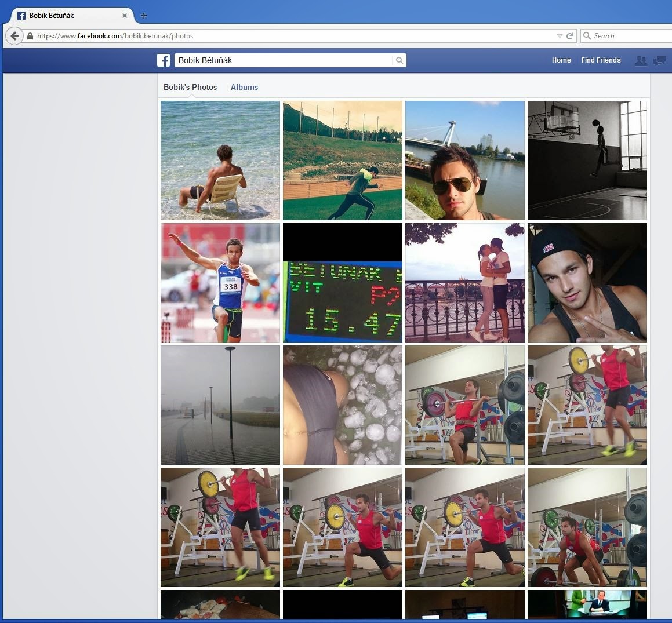This screenshot has width=672, height=623.
Task: Open fourth-row first photo, standing barbell lift
Action: click(220, 527)
